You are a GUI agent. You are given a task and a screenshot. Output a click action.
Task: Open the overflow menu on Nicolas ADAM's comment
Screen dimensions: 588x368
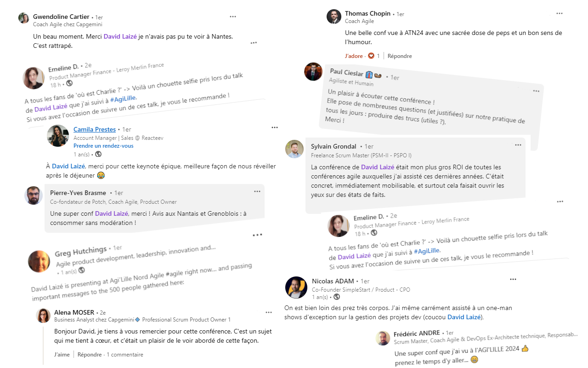513,279
